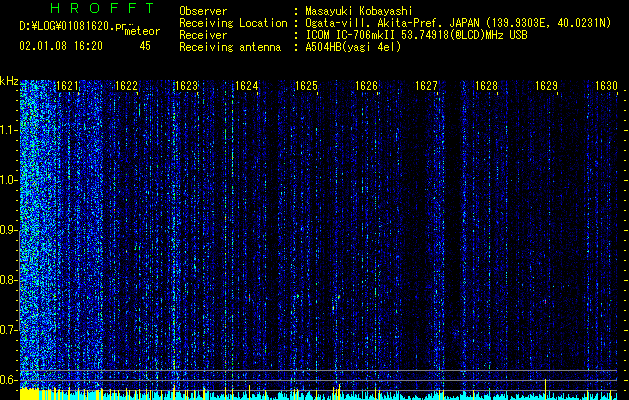Click the date stamp 02.01.08 16:20
The width and height of the screenshot is (629, 400).
click(x=61, y=46)
